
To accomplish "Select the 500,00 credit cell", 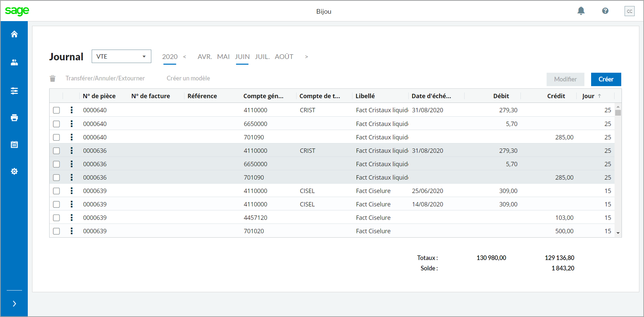I will pos(564,231).
